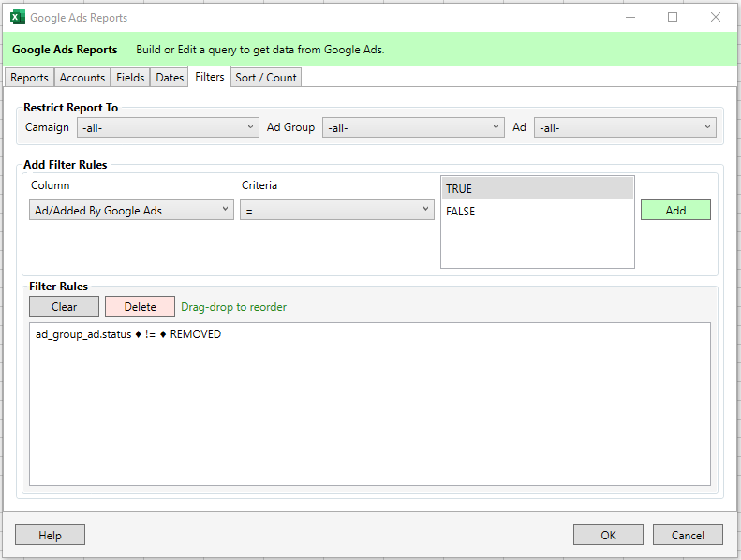Click the Cancel button

coord(688,535)
